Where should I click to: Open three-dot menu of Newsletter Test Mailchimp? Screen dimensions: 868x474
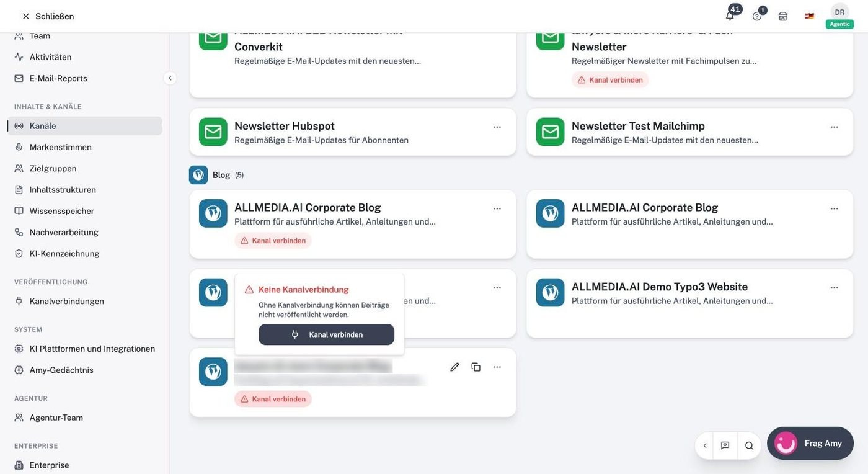pyautogui.click(x=835, y=127)
